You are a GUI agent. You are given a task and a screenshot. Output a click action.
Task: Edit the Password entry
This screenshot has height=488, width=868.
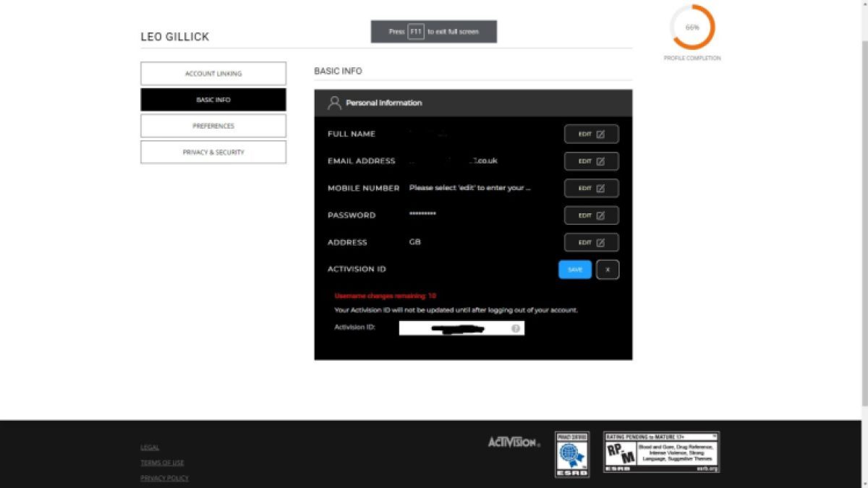(591, 215)
